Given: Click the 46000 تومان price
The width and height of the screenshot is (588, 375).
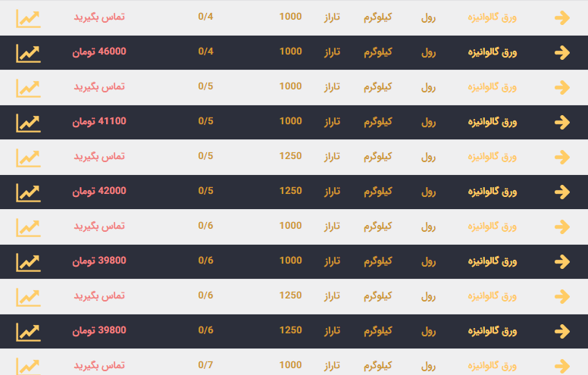Looking at the screenshot, I should click(x=99, y=52).
